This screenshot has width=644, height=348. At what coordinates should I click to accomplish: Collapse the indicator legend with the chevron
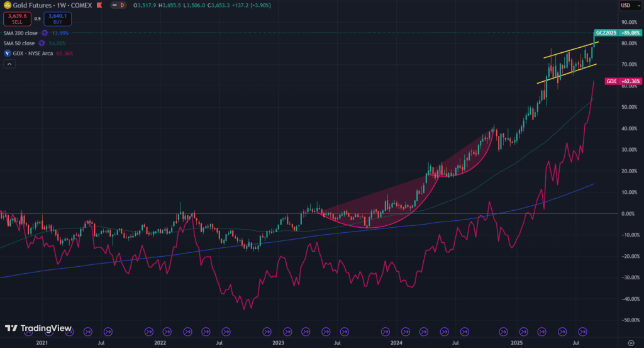click(9, 64)
